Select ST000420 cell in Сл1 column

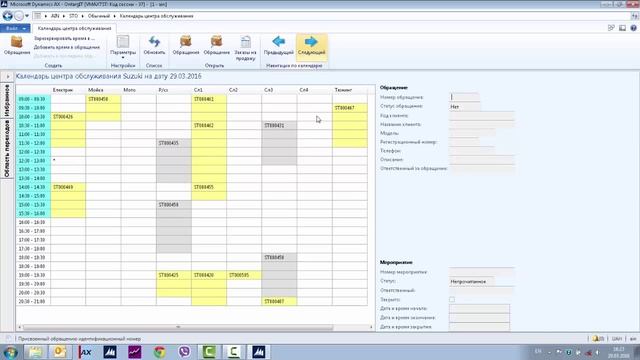[x=209, y=275]
